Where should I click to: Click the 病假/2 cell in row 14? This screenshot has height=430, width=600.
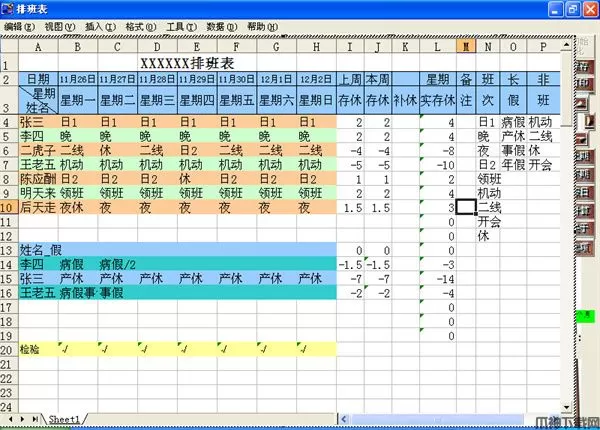pos(117,264)
